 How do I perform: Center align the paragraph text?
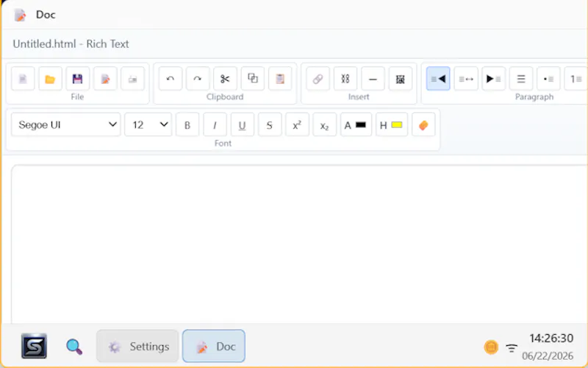[466, 79]
